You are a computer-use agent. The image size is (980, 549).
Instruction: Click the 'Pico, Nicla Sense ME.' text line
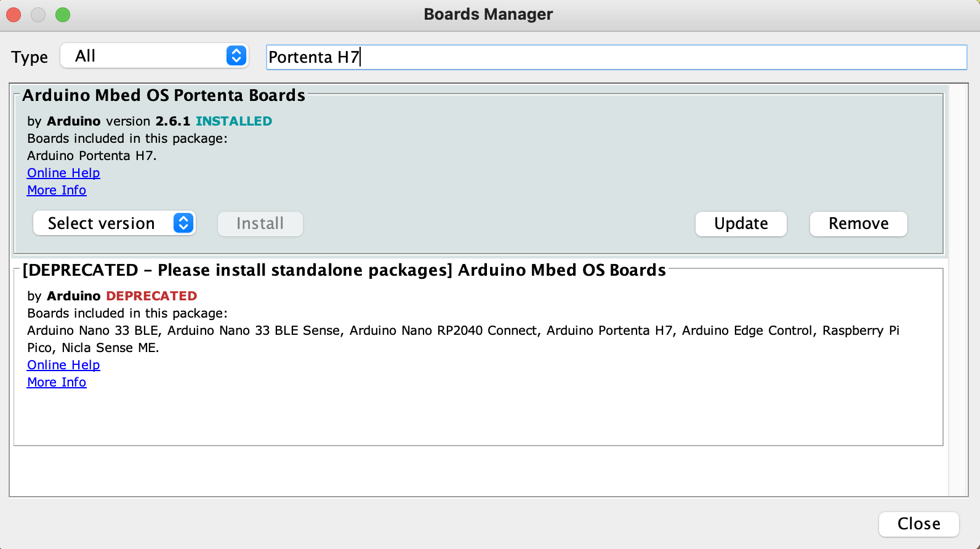93,348
